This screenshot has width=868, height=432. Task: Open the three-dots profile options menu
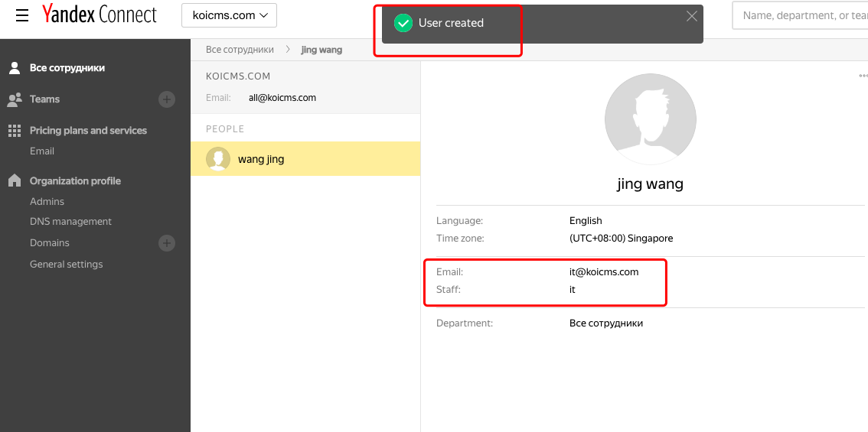coord(863,76)
